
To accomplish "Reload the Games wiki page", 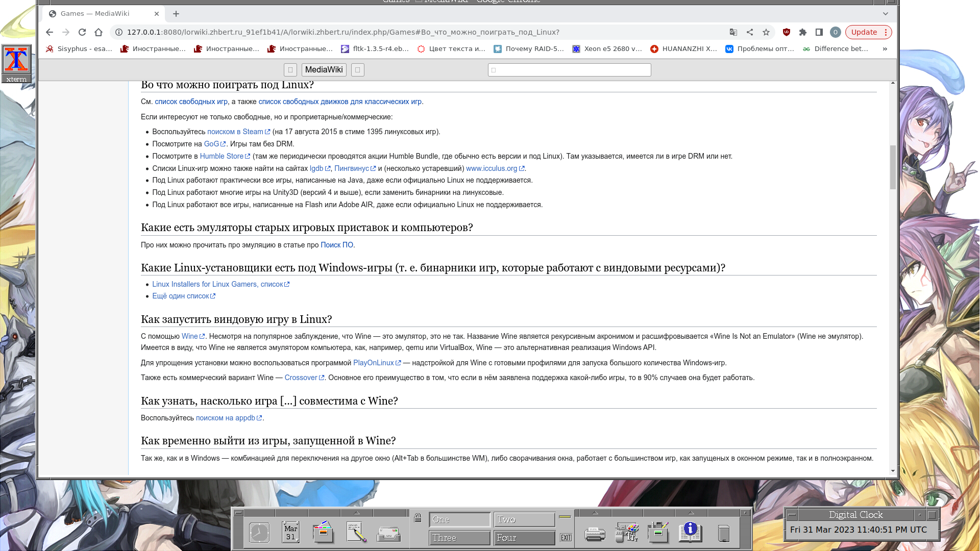I will click(82, 32).
